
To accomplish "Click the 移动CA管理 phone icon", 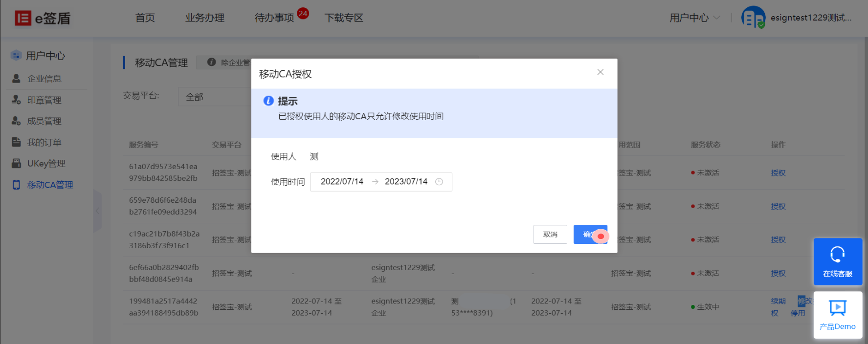I will pyautogui.click(x=16, y=185).
